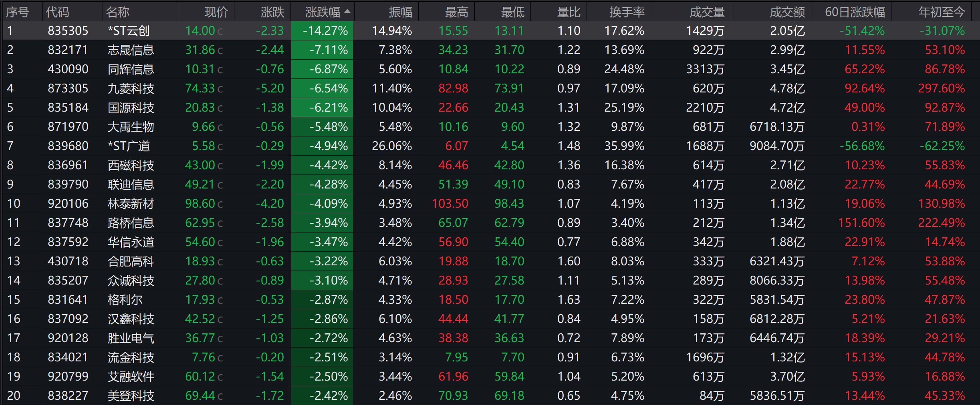The height and width of the screenshot is (405, 980).
Task: Click the 换手率 column header
Action: coord(627,12)
